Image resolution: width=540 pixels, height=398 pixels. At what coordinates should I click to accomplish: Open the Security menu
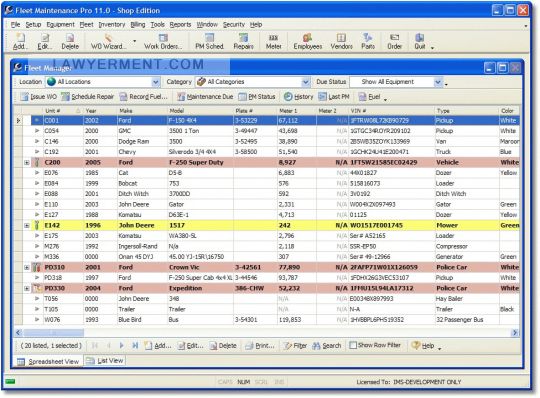(x=233, y=24)
